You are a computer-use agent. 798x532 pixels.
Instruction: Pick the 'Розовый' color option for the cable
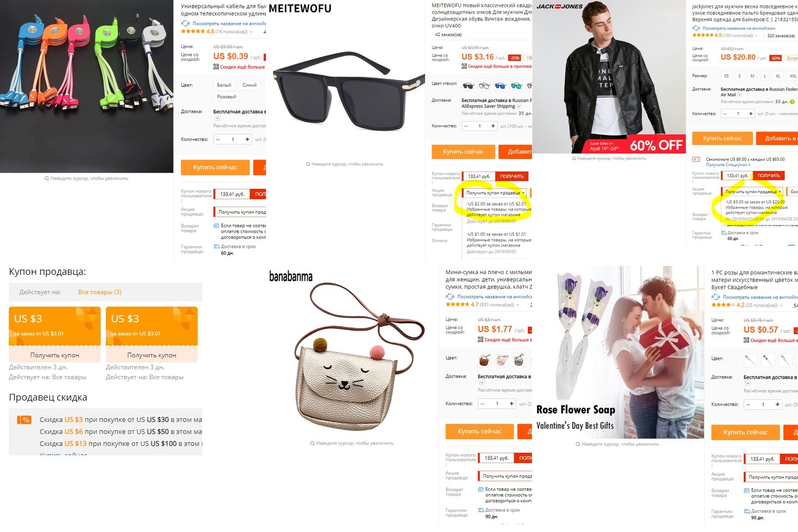(x=226, y=96)
